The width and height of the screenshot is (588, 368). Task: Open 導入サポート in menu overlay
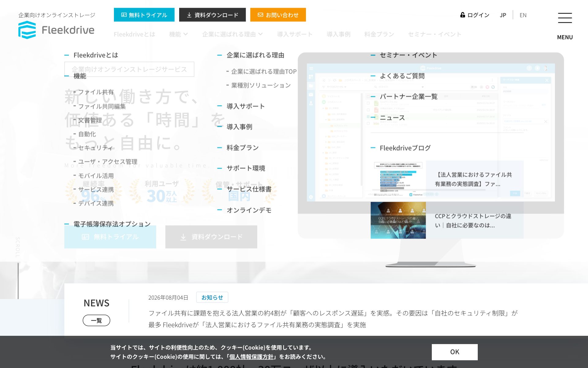(x=246, y=106)
